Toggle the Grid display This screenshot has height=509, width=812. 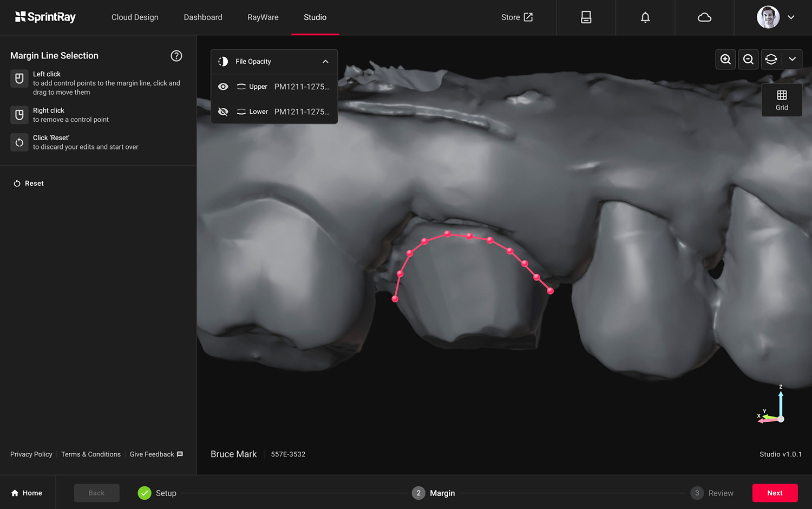click(782, 100)
